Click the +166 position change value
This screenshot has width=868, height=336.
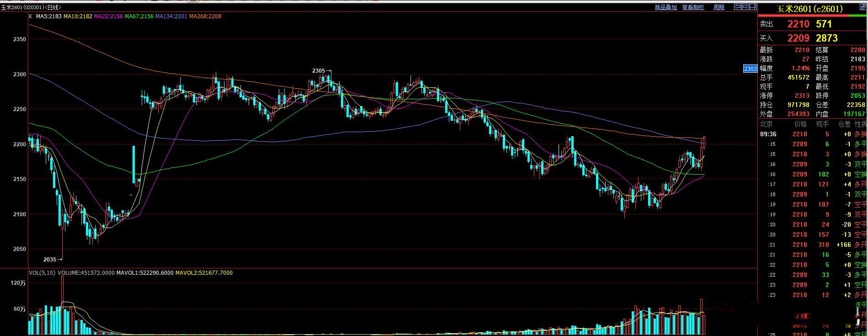pyautogui.click(x=844, y=245)
